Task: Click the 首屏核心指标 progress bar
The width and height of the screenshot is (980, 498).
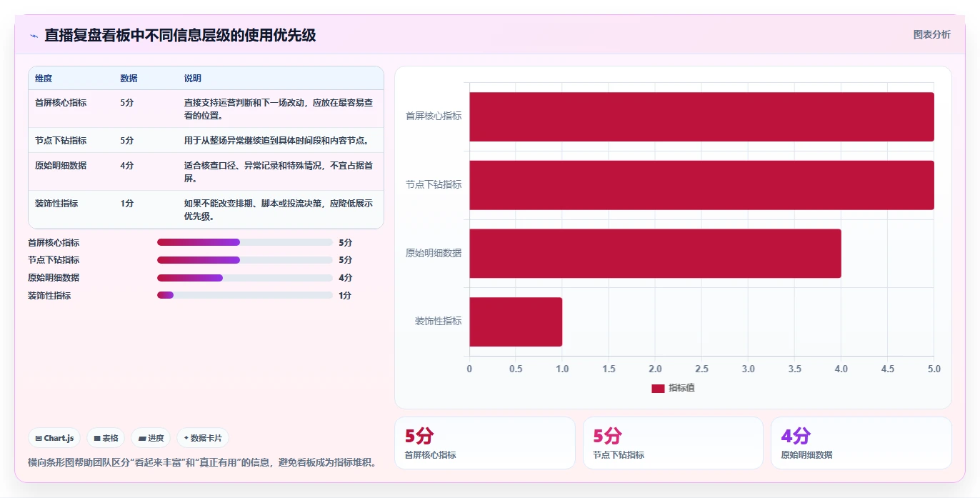Action: coord(244,242)
